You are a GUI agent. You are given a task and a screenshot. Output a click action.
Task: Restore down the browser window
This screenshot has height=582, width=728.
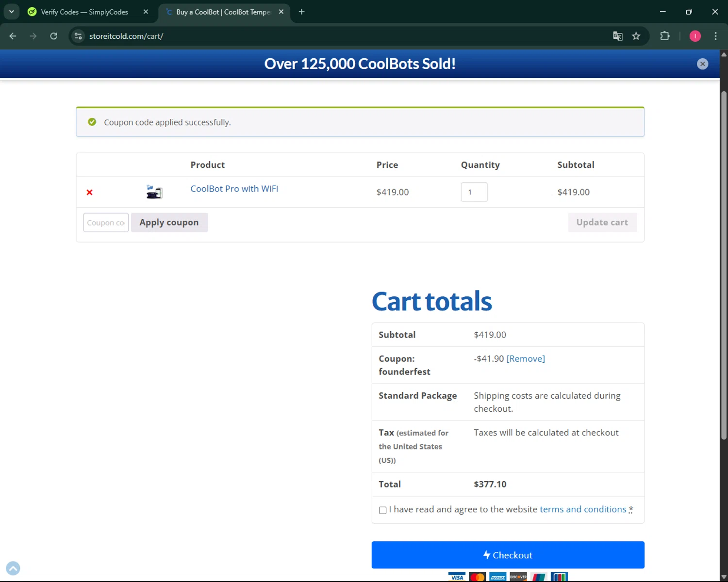pos(689,12)
